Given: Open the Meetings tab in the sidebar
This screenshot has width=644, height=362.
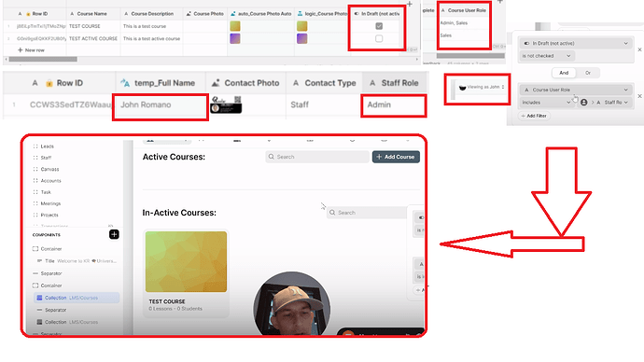Looking at the screenshot, I should click(x=50, y=203).
